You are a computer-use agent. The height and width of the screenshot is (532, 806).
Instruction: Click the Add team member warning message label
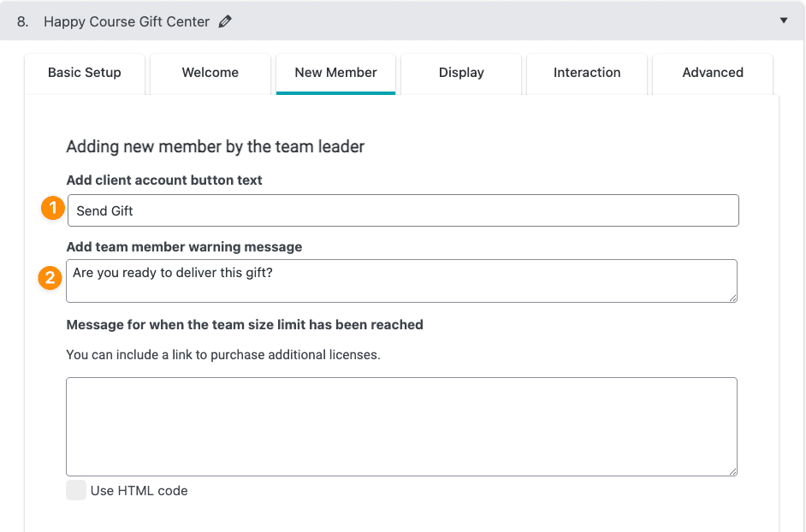(184, 247)
